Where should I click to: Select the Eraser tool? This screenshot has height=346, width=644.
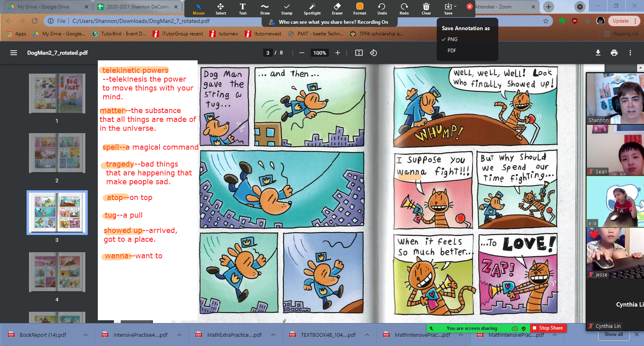pyautogui.click(x=337, y=9)
